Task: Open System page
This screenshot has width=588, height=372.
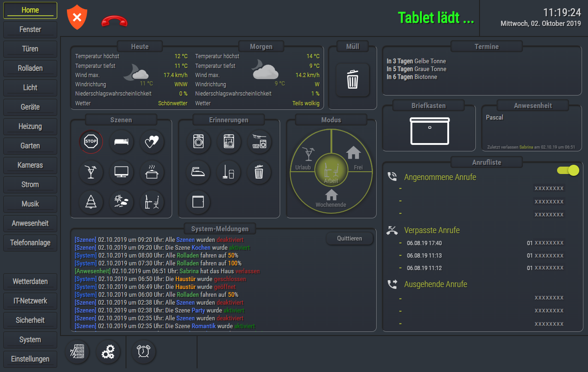Action: click(30, 340)
